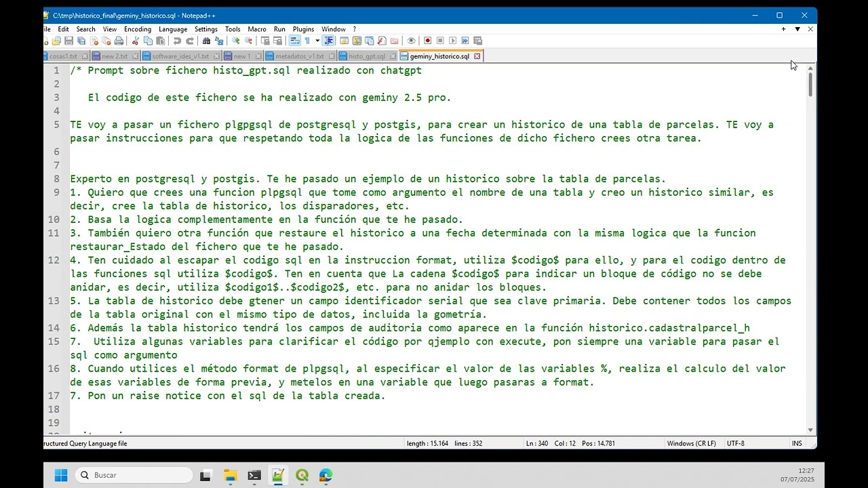Close the new 1 tab

coord(258,56)
